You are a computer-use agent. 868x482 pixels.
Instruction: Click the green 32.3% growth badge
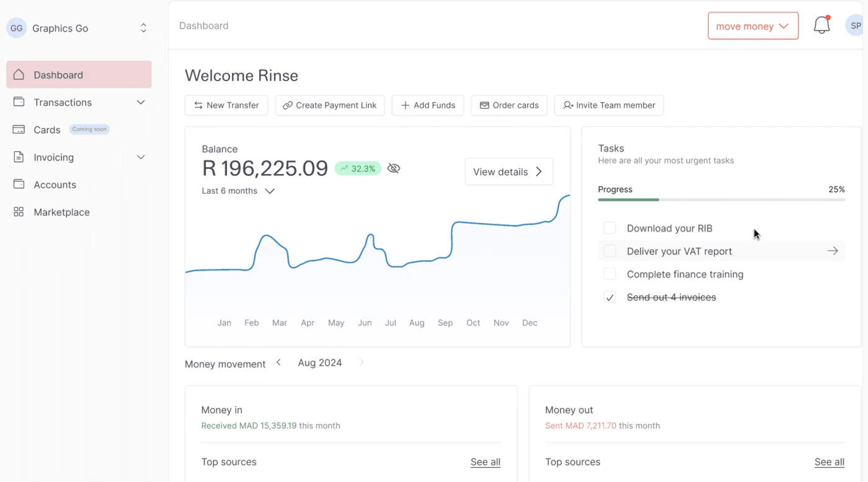[x=358, y=169]
